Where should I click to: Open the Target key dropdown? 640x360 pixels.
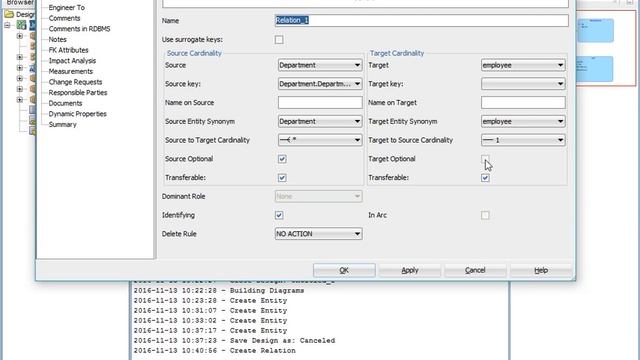[523, 84]
